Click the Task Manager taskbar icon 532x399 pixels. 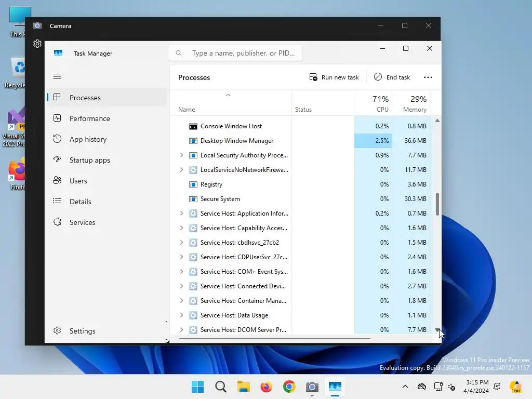pyautogui.click(x=335, y=387)
